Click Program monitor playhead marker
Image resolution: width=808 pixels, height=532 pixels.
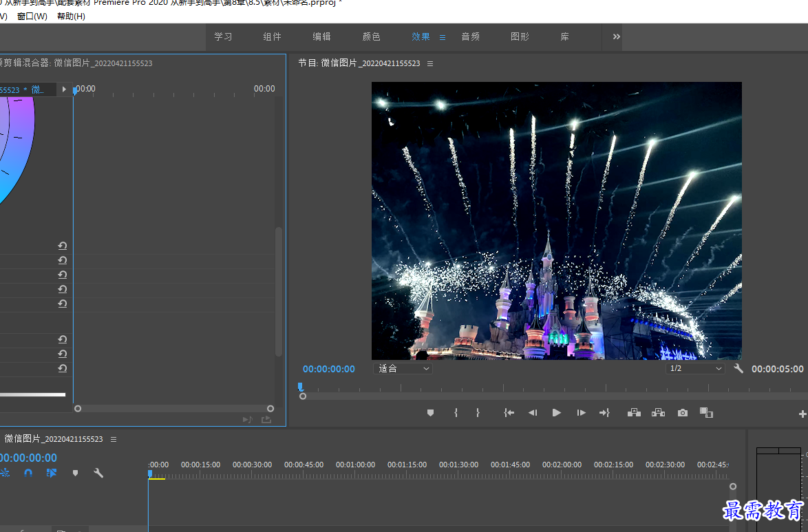point(301,387)
